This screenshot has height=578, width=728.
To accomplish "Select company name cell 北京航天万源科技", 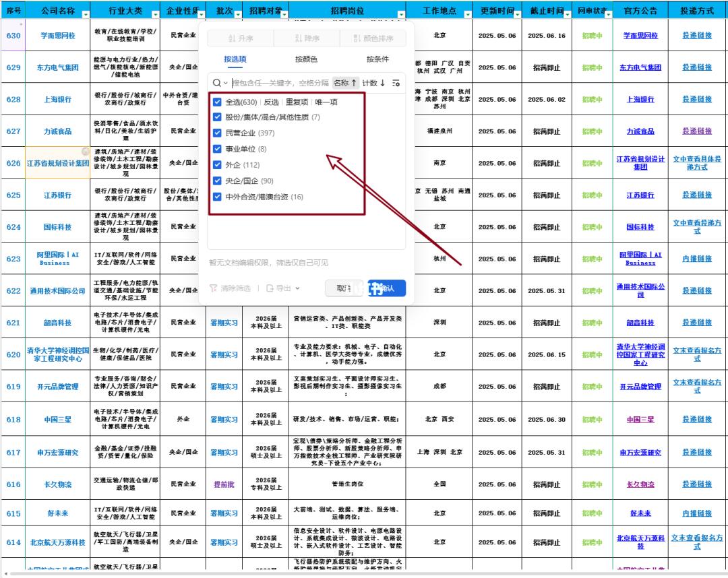I will (57, 542).
